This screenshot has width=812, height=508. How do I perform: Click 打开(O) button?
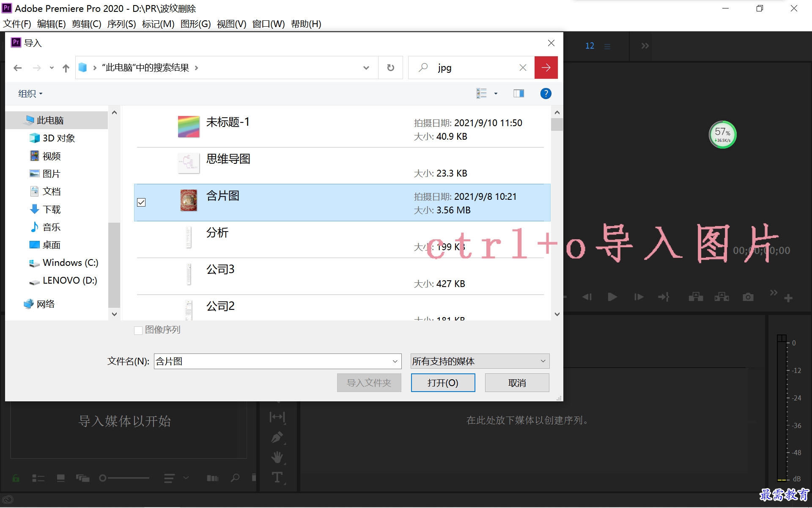pyautogui.click(x=443, y=383)
